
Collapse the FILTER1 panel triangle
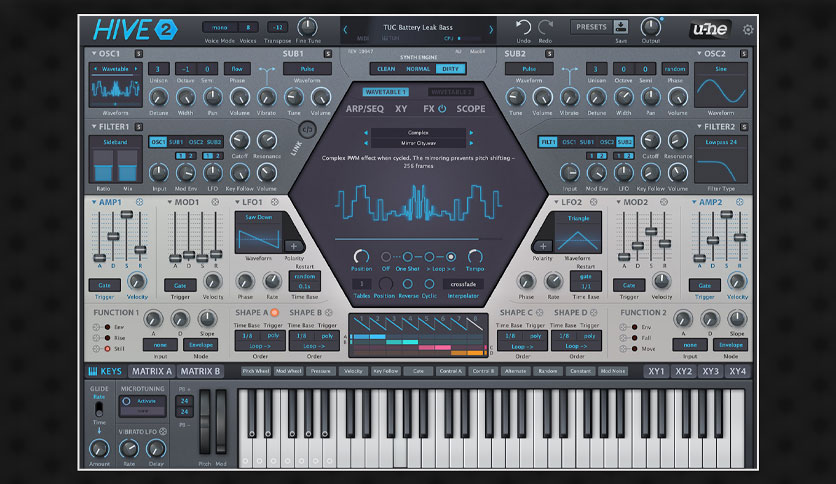click(x=94, y=127)
